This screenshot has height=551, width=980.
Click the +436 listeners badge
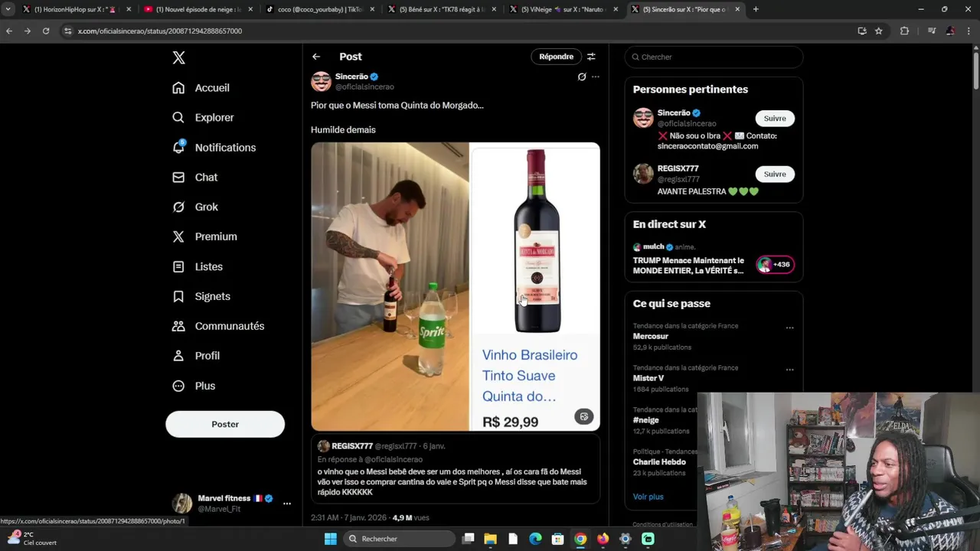coord(776,265)
